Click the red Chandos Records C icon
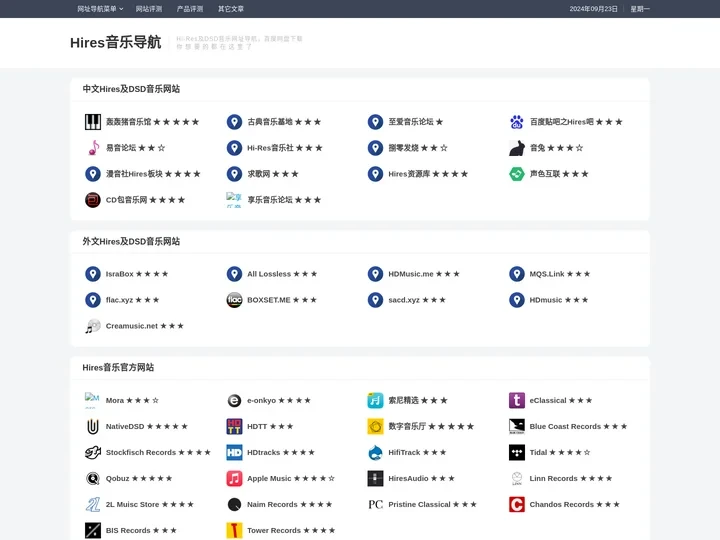The image size is (720, 540). tap(517, 504)
